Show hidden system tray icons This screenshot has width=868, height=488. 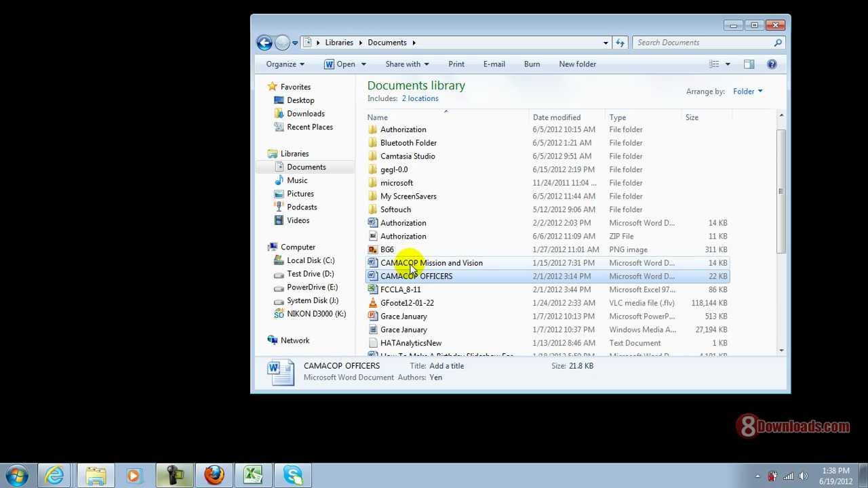tap(757, 476)
